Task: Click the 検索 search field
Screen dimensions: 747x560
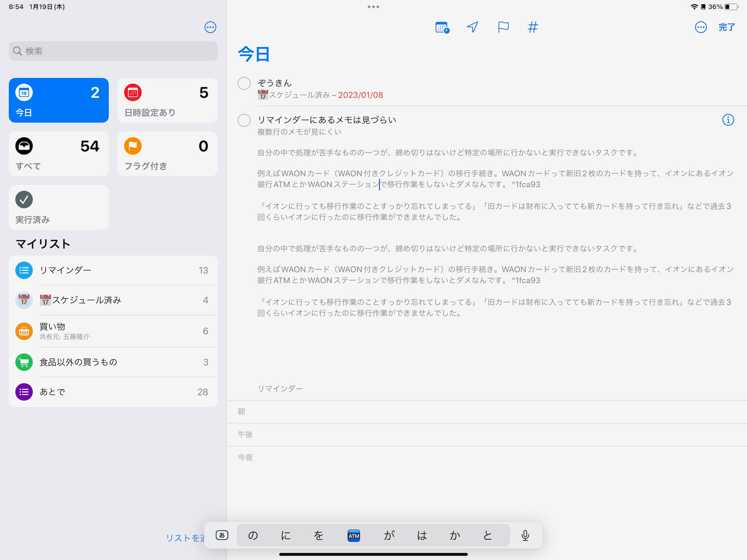Action: click(113, 51)
